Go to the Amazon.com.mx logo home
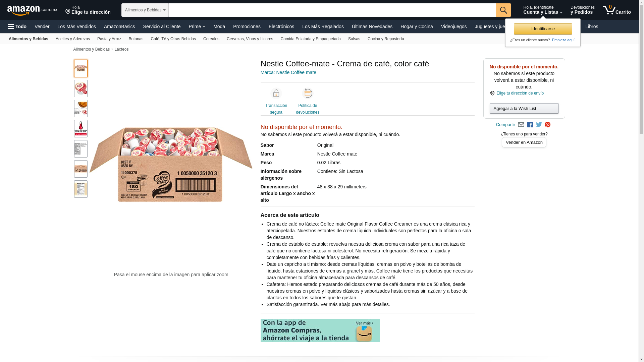This screenshot has height=362, width=644. [32, 10]
